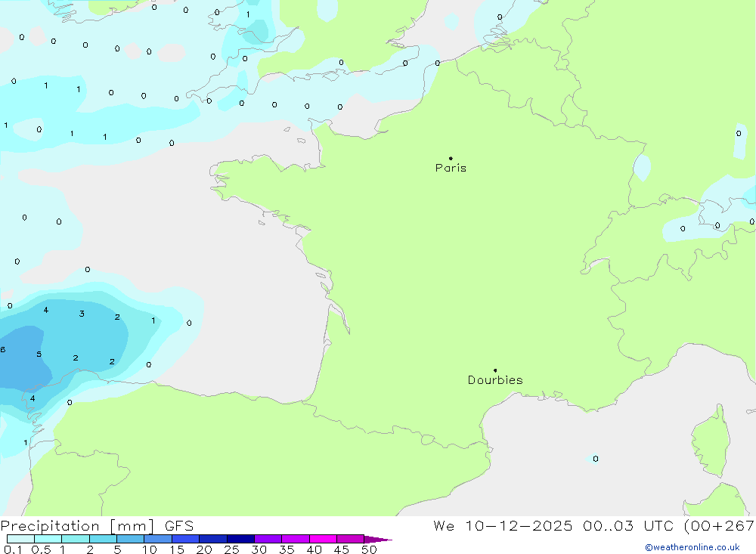Click the 0.5–1 mm legend color swatch
This screenshot has width=756, height=554.
click(x=48, y=539)
